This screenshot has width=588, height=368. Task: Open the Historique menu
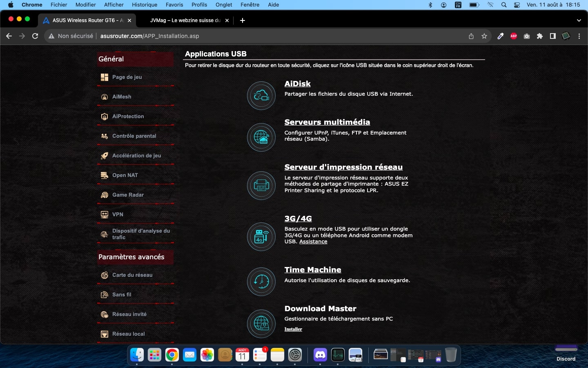[145, 4]
